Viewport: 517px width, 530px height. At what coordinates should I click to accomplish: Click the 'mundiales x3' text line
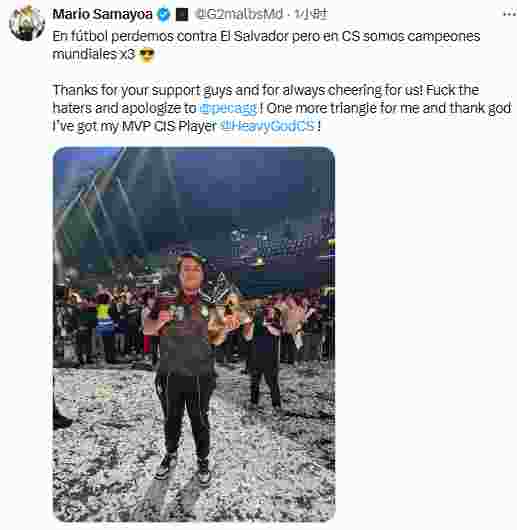tap(94, 54)
